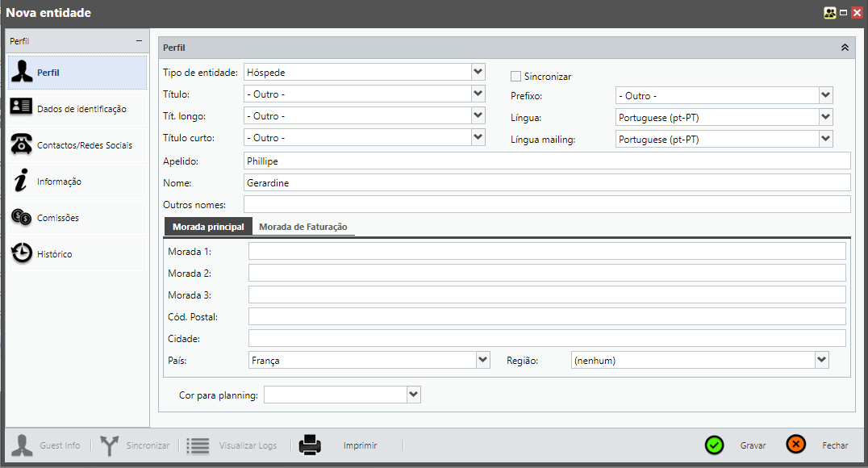Collapse the Perfil panel header chevron

tap(845, 48)
